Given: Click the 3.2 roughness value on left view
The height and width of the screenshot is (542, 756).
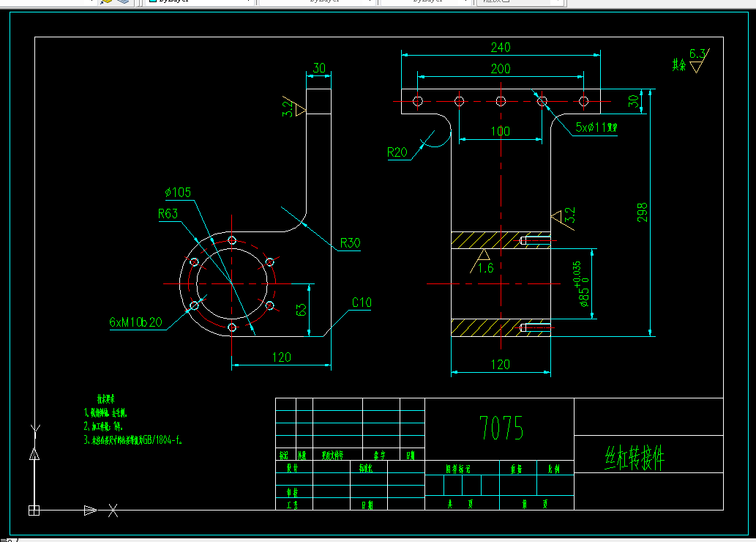Looking at the screenshot, I should pyautogui.click(x=288, y=108).
